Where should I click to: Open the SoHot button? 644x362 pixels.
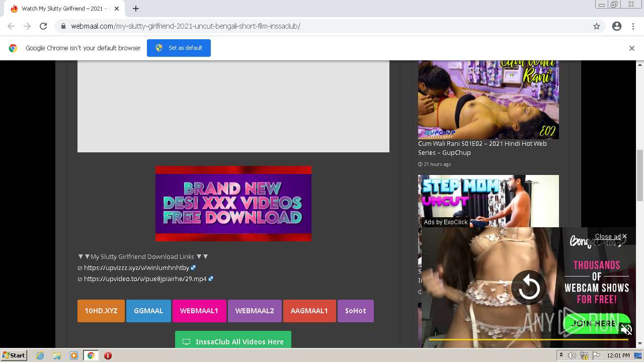tap(356, 311)
